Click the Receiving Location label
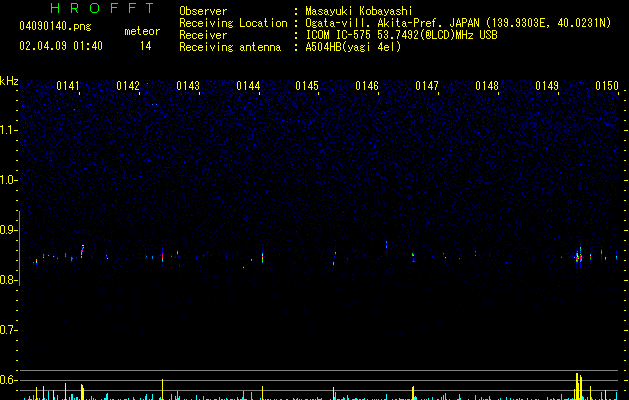Screen dimensions: 629x400 tap(233, 23)
